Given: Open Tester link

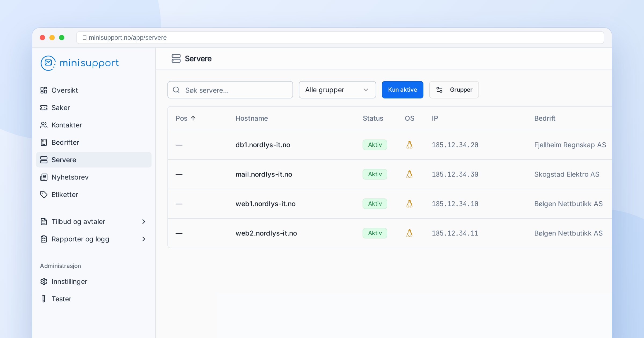Looking at the screenshot, I should pos(94,299).
